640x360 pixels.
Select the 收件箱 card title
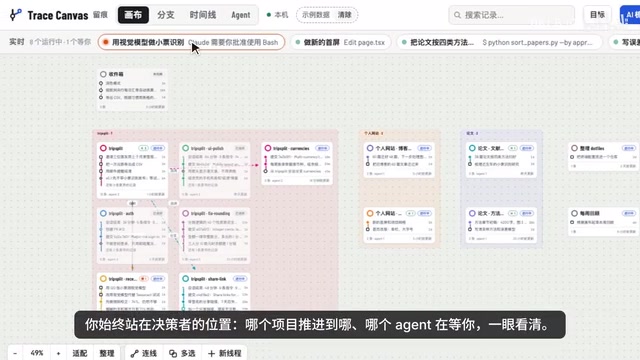pos(116,74)
